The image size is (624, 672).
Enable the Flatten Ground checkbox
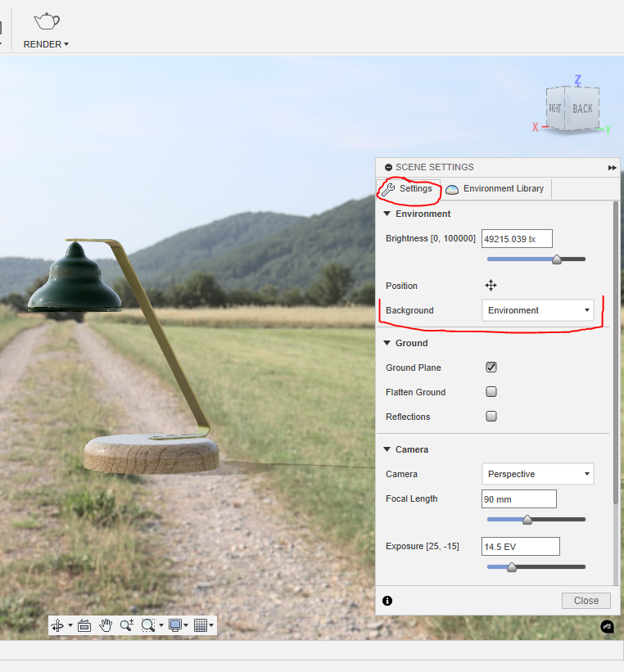pyautogui.click(x=491, y=392)
